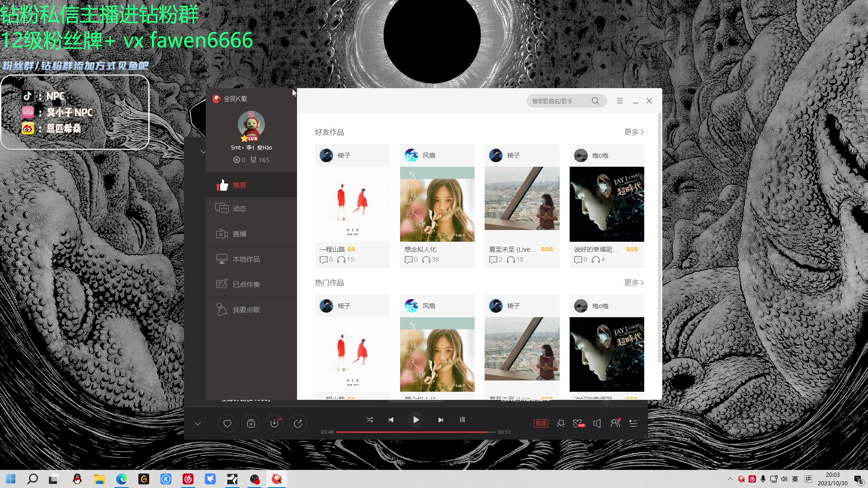Image resolution: width=868 pixels, height=488 pixels.
Task: Select 我要点歌 to request a song
Action: point(246,309)
